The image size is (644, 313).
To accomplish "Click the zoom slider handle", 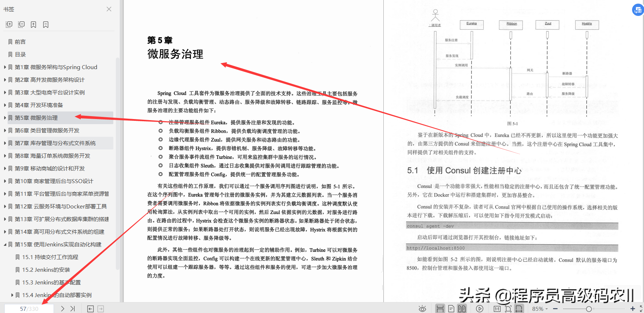I will pyautogui.click(x=589, y=309).
